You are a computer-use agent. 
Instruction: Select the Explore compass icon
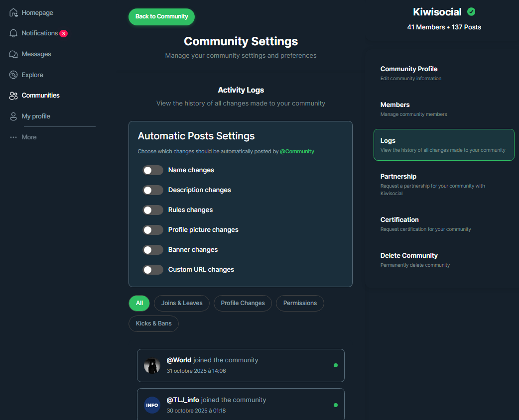click(13, 75)
